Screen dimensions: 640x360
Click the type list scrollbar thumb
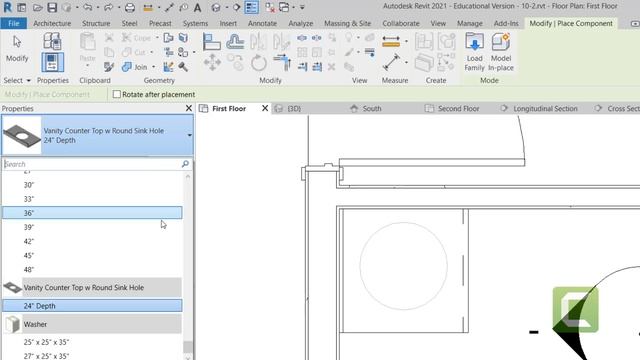(188, 347)
